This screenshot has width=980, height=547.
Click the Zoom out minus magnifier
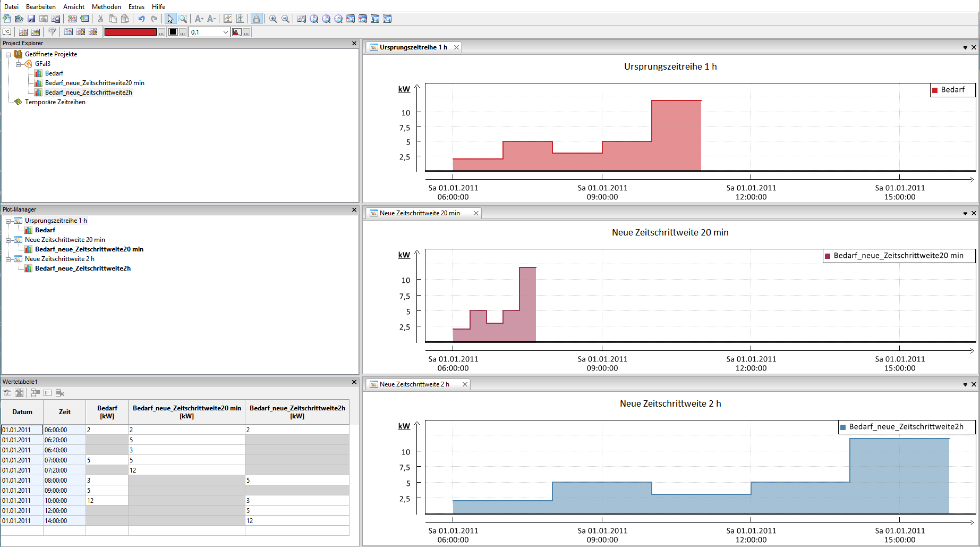click(285, 19)
